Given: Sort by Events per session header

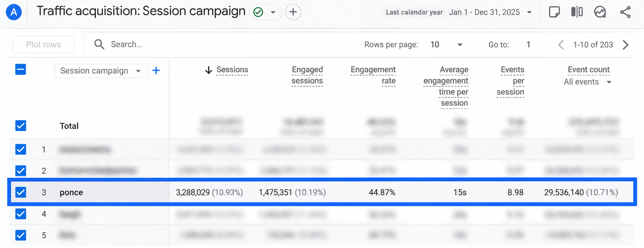Looking at the screenshot, I should tap(510, 81).
